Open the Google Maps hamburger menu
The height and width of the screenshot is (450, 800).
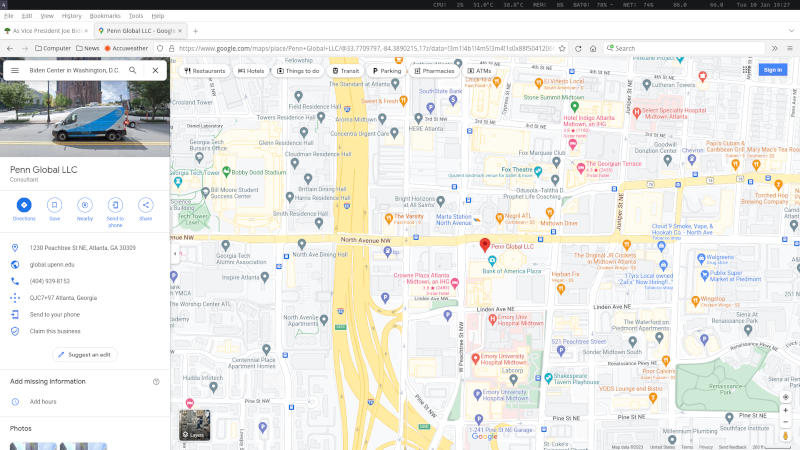coord(15,70)
